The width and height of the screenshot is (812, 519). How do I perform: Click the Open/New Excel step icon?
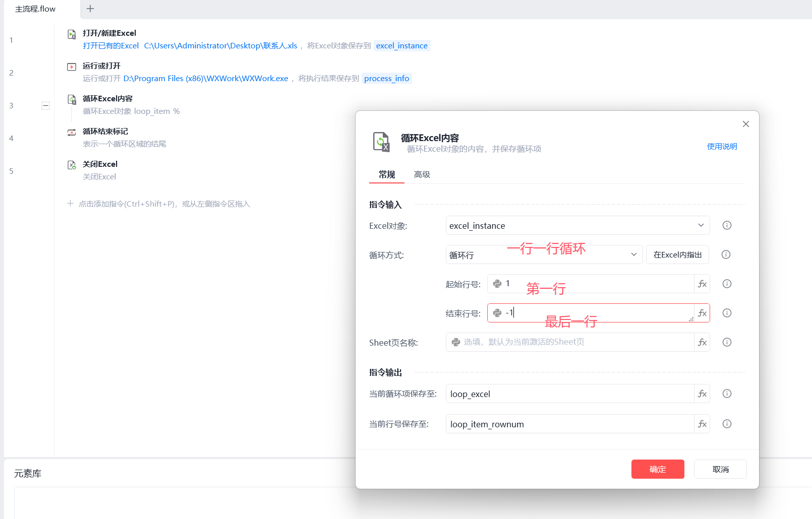[72, 34]
